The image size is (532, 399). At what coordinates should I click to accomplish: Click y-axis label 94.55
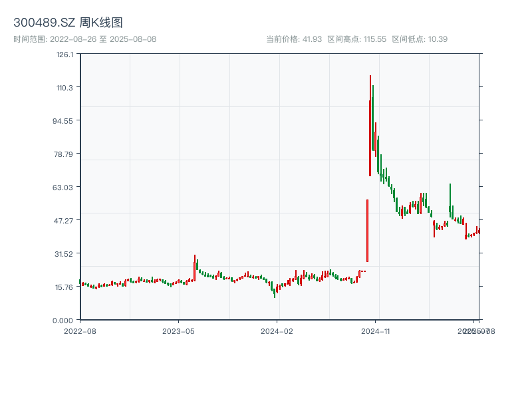click(63, 121)
